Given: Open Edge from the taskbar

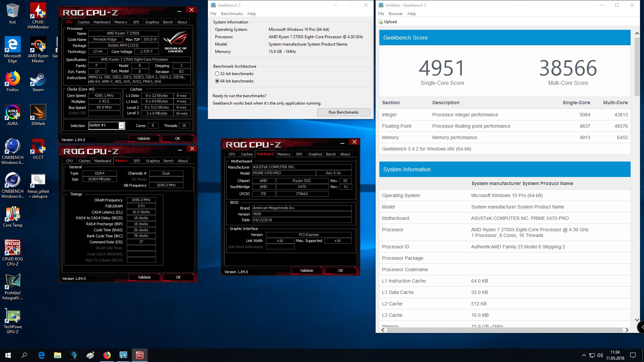Looking at the screenshot, I should click(41, 355).
